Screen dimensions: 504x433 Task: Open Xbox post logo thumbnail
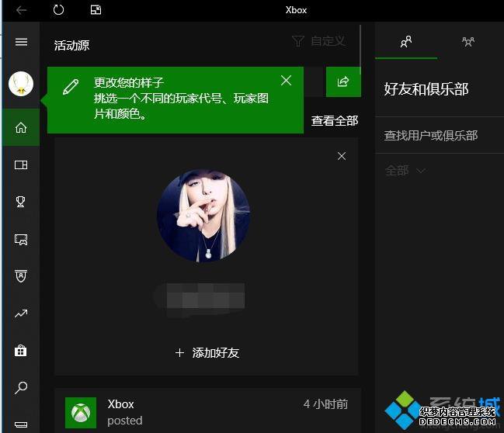coord(81,413)
